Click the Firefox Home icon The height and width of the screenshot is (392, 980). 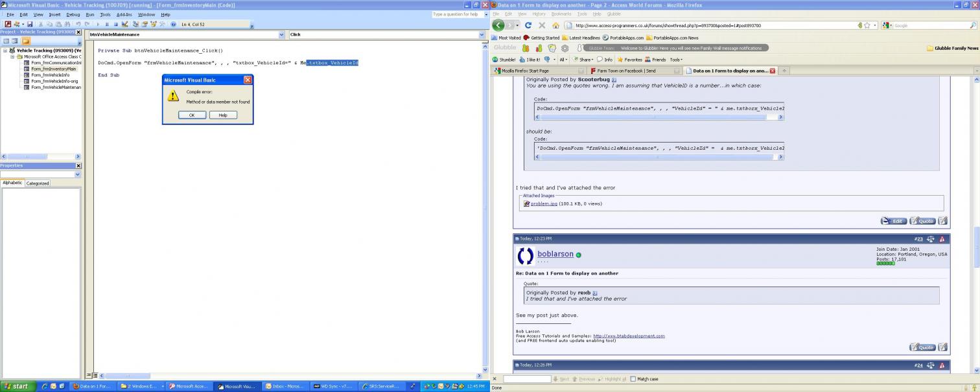(555, 25)
